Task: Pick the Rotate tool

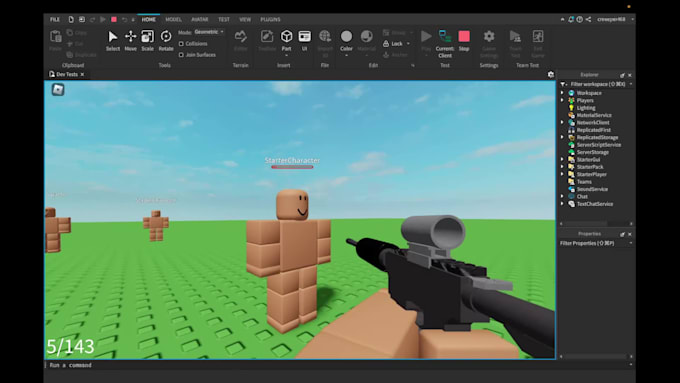Action: (166, 41)
